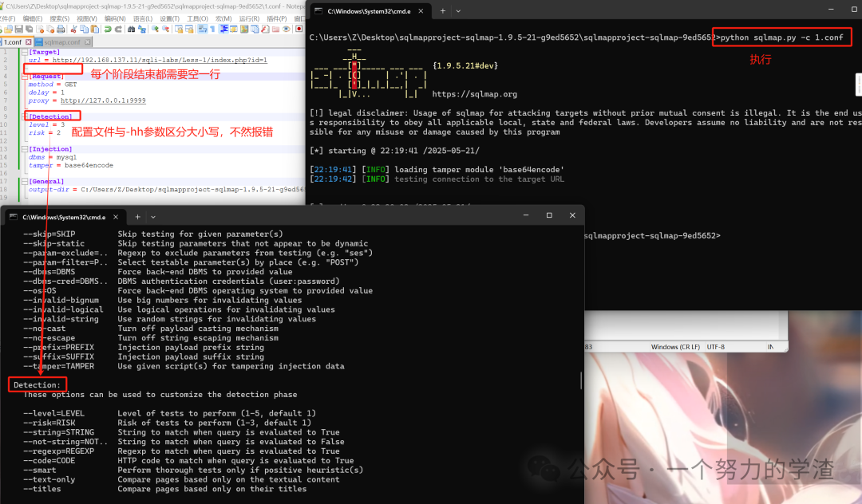Click 'Windows (CR LF)' in the status bar

676,347
